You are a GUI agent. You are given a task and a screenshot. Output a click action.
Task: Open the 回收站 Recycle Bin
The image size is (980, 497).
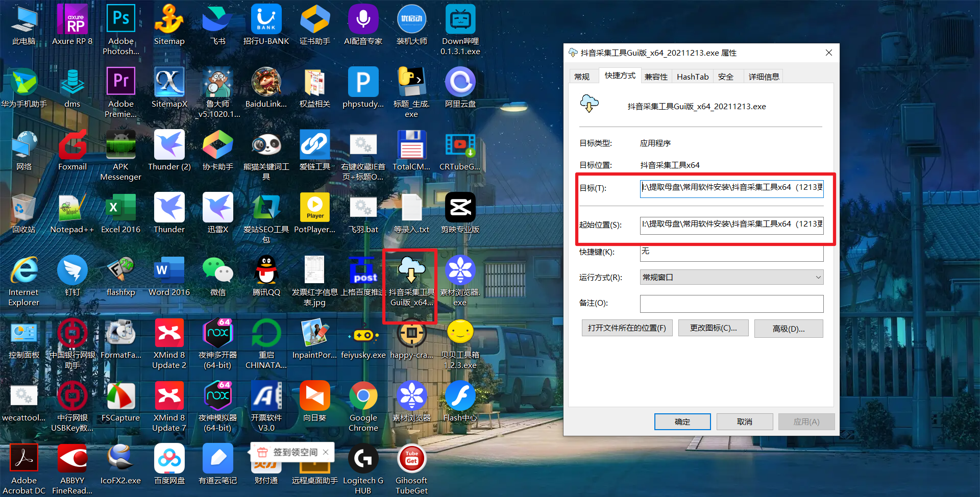[x=23, y=208]
